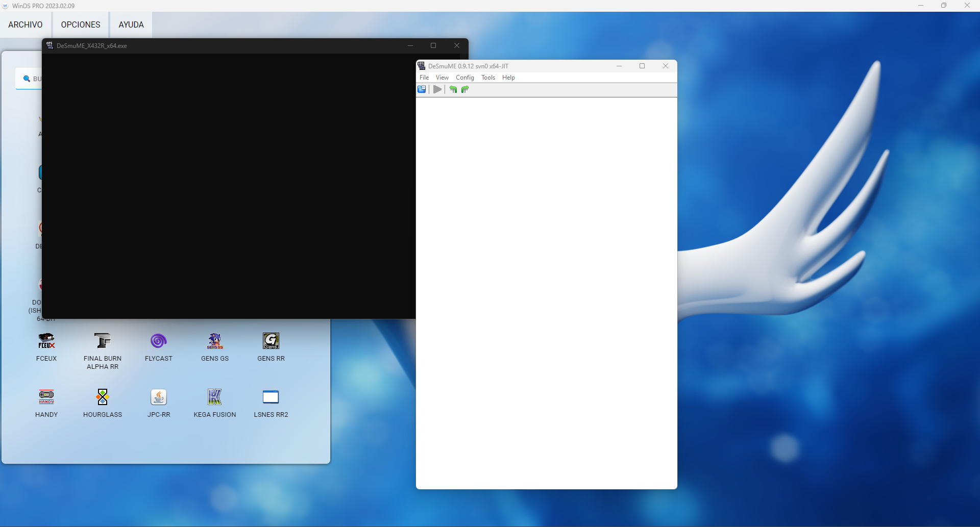The height and width of the screenshot is (527, 980).
Task: Close the DeSmuME 0.9.12 window
Action: point(666,66)
